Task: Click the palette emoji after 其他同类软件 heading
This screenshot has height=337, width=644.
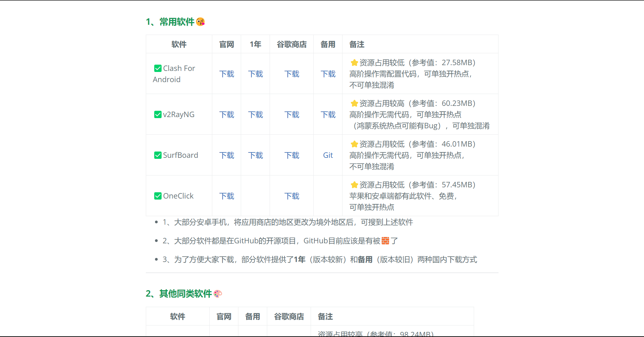Action: pyautogui.click(x=218, y=294)
